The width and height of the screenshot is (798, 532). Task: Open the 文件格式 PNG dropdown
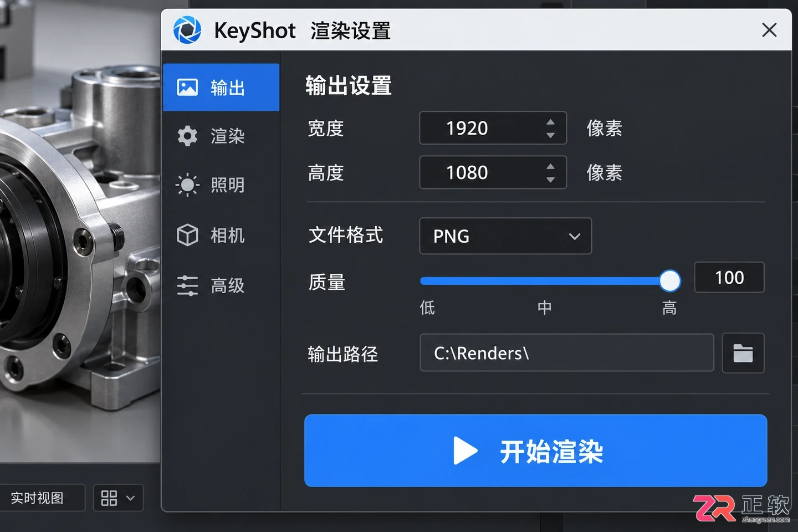(x=505, y=236)
